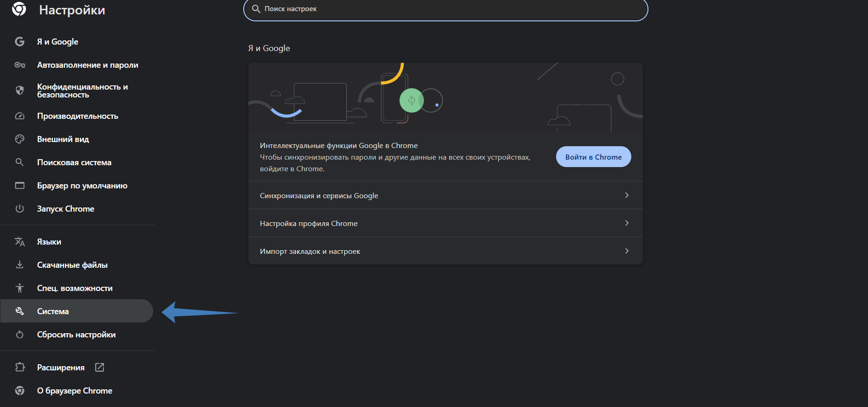868x407 pixels.
Task: Click the key icon for autofill and passwords
Action: tap(19, 65)
